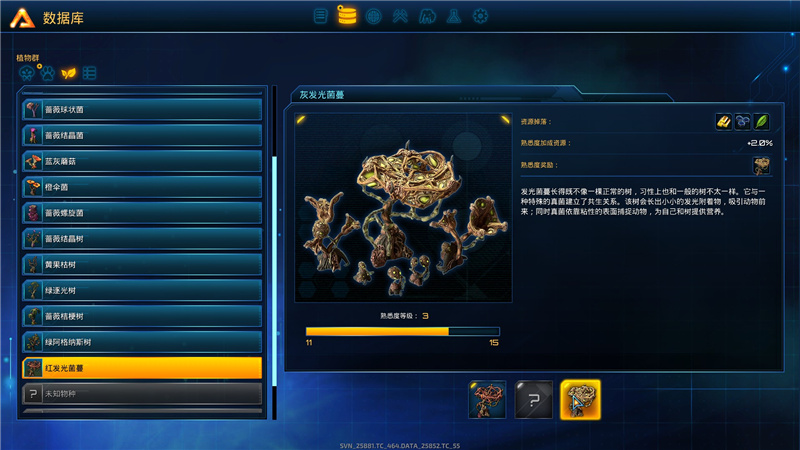Open the settings gear icon
Screen dimensions: 800x450
click(x=480, y=16)
